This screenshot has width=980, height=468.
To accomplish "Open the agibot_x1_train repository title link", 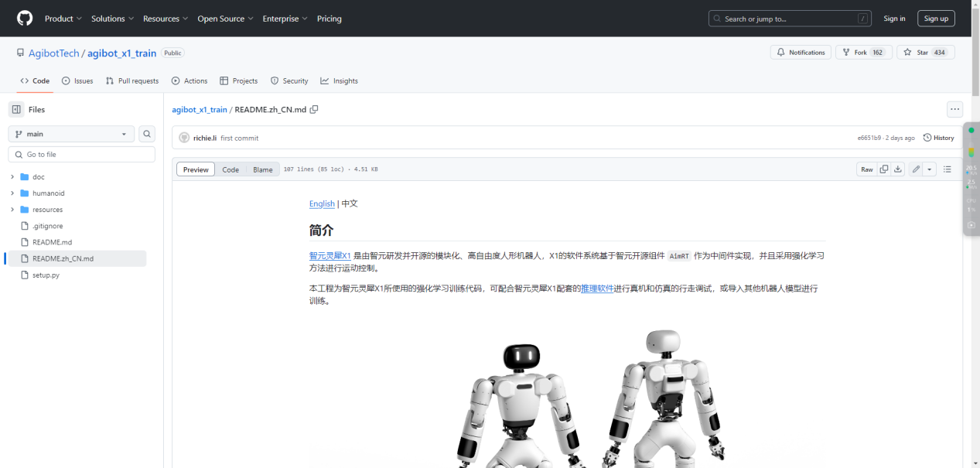I will (x=121, y=53).
